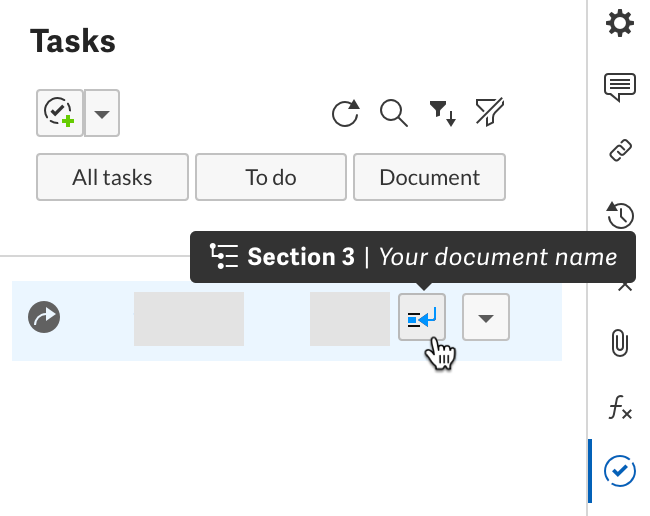Open the version history panel

coord(620,214)
